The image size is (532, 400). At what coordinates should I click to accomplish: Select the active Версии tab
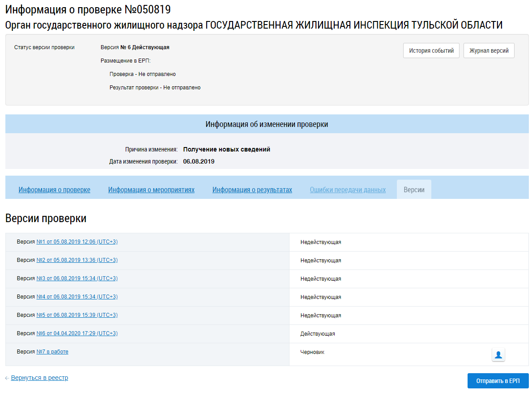(x=414, y=190)
